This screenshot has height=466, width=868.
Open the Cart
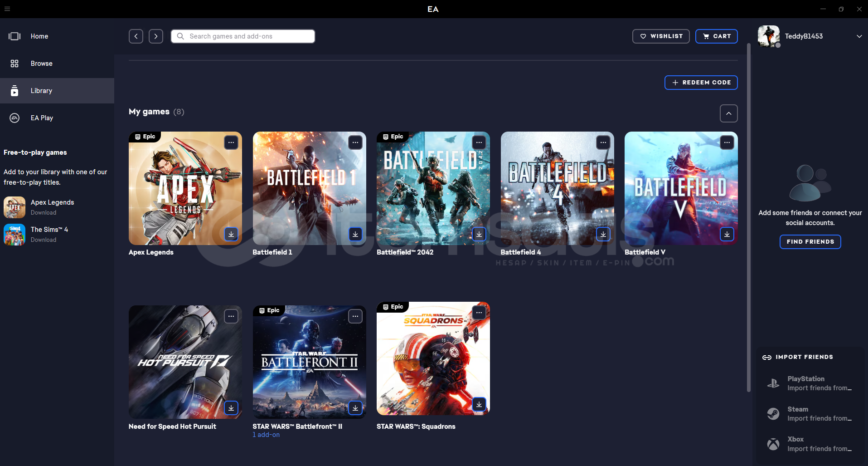(x=717, y=36)
